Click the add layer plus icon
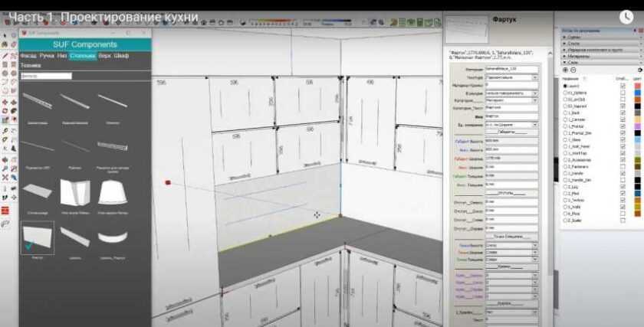This screenshot has height=327, width=644. (x=565, y=70)
